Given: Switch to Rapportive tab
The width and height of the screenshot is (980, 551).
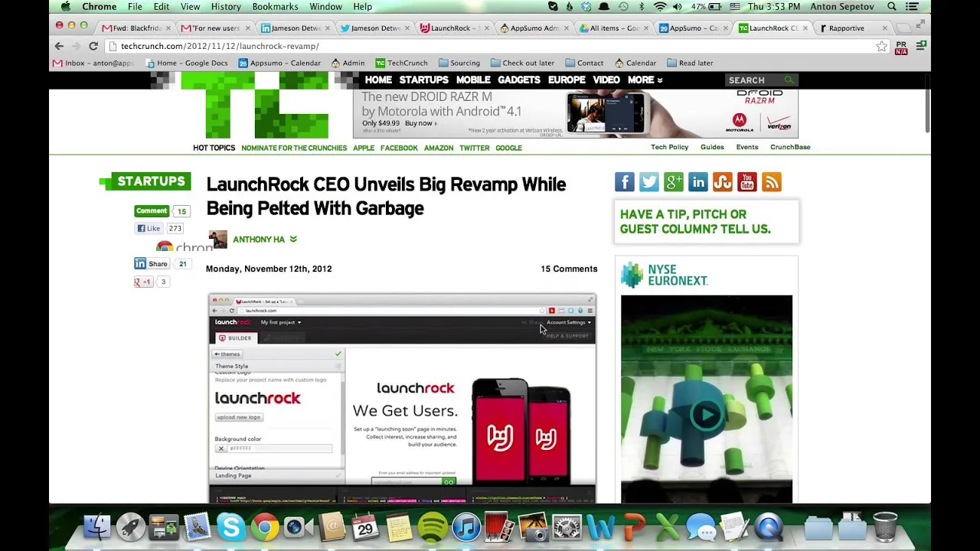Looking at the screenshot, I should coord(851,28).
